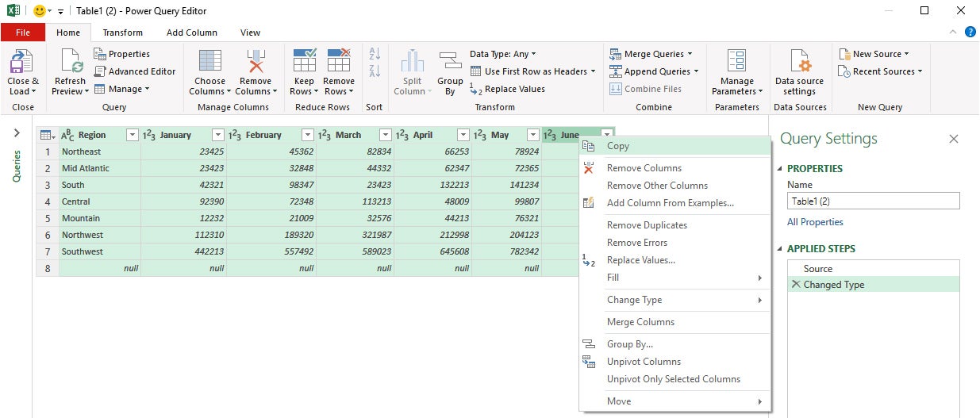Select the Source applied step

[874, 269]
